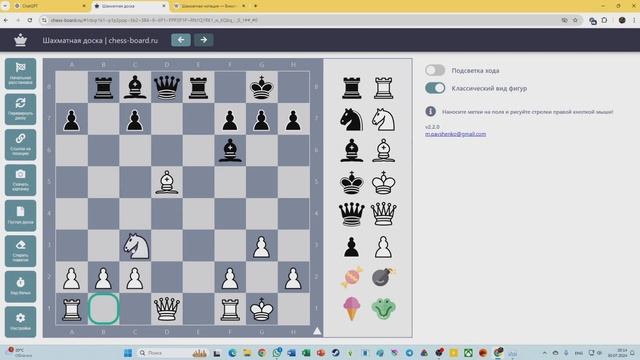Pick the white queen from piece palette
Screen dimensions: 640x360
[x=383, y=214]
